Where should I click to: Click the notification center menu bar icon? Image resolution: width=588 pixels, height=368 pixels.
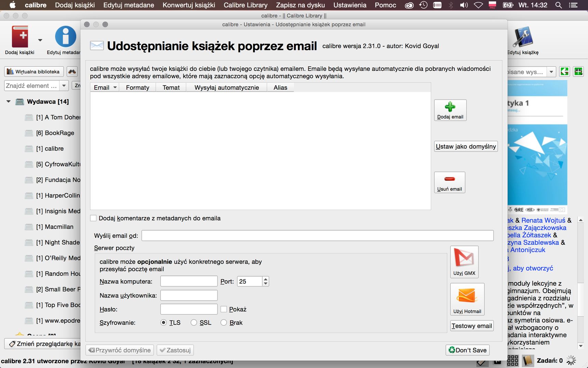[573, 5]
